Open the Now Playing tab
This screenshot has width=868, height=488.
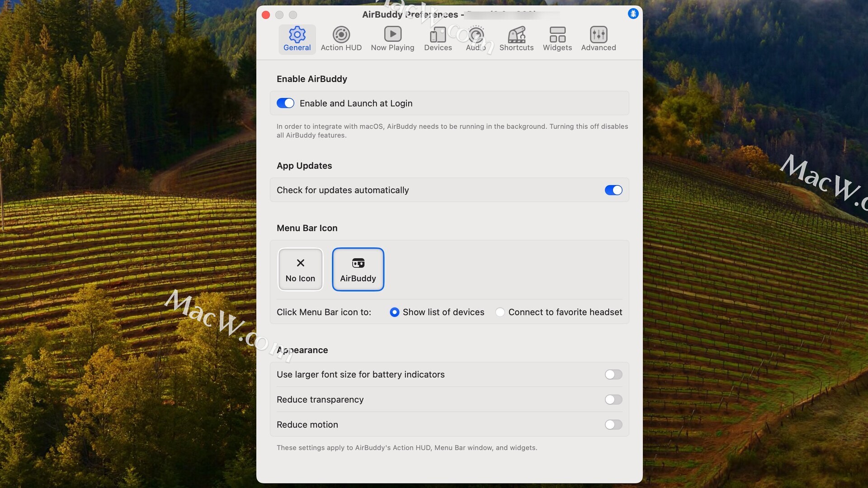392,39
